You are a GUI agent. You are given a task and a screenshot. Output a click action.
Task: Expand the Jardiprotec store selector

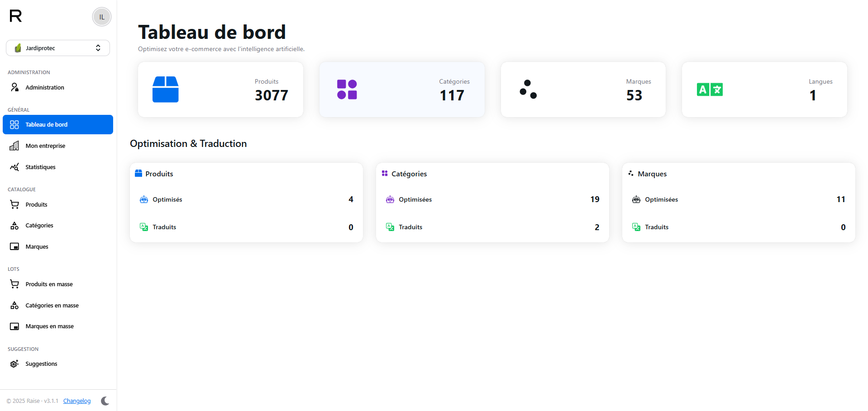click(x=58, y=48)
